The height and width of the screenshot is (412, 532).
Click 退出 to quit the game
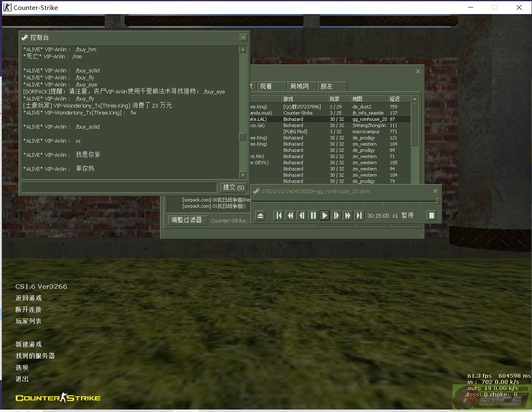click(22, 379)
